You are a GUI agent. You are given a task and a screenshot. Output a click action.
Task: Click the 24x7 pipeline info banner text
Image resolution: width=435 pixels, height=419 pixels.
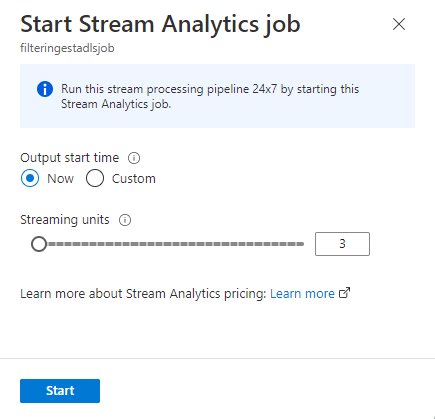click(210, 97)
